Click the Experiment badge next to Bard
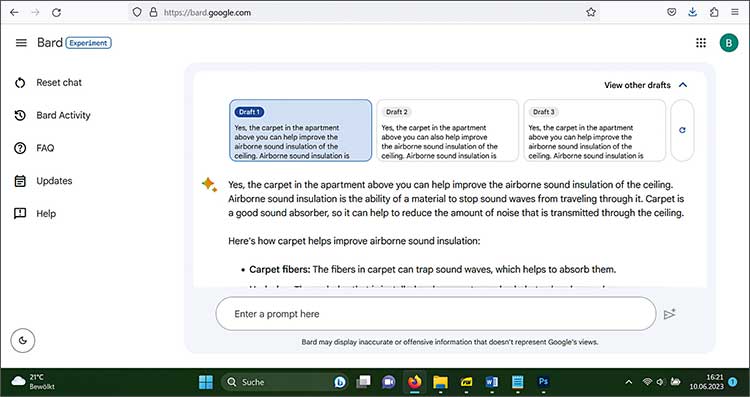This screenshot has width=750, height=397. click(x=88, y=43)
